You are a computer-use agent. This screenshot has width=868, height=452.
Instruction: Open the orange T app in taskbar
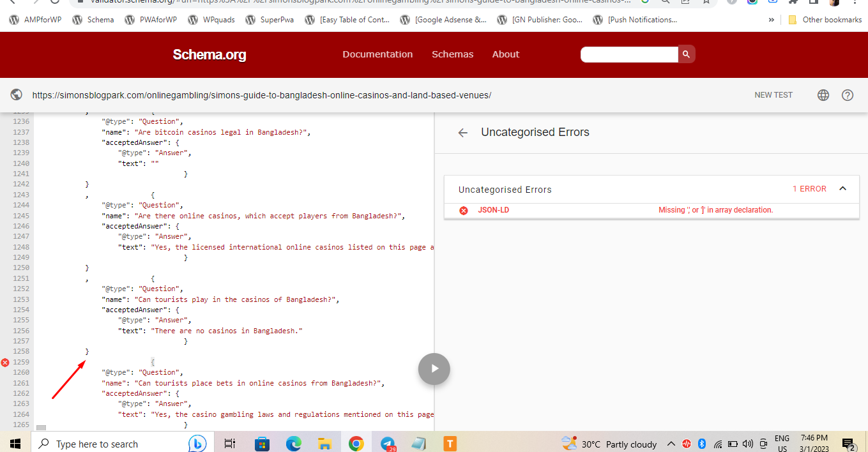pyautogui.click(x=450, y=443)
